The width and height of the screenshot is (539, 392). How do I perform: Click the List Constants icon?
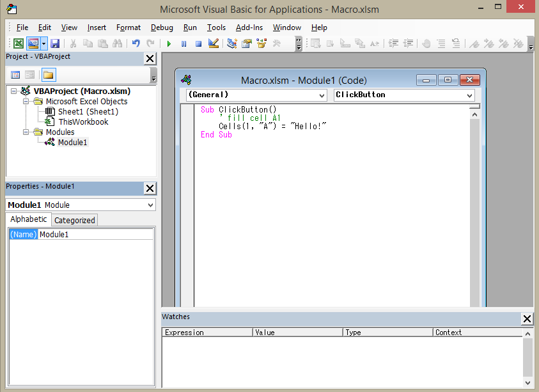click(x=331, y=43)
